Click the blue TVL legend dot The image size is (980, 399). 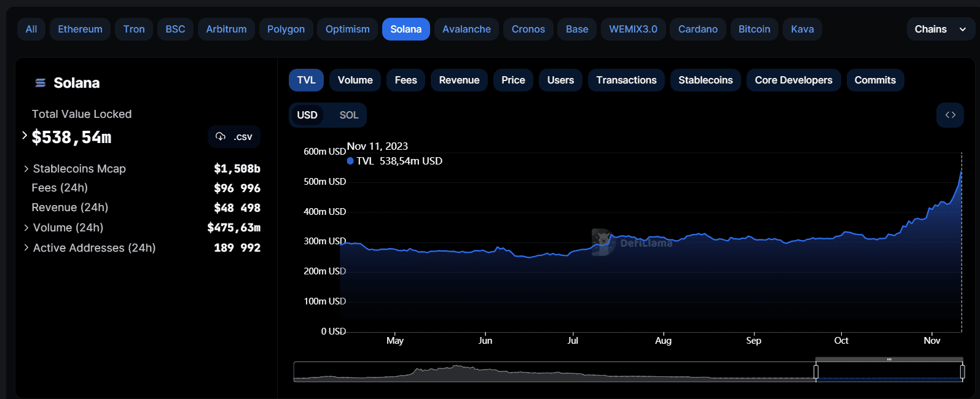tap(350, 161)
